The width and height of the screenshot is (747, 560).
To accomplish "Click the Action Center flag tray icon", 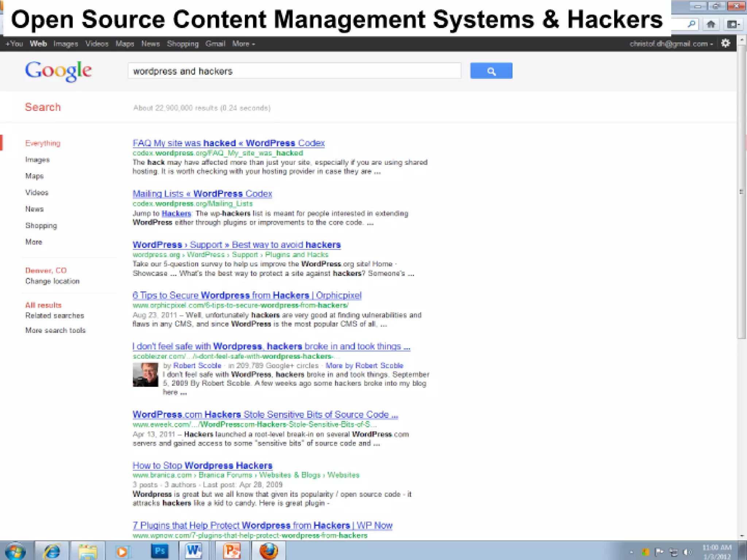I will tap(659, 552).
